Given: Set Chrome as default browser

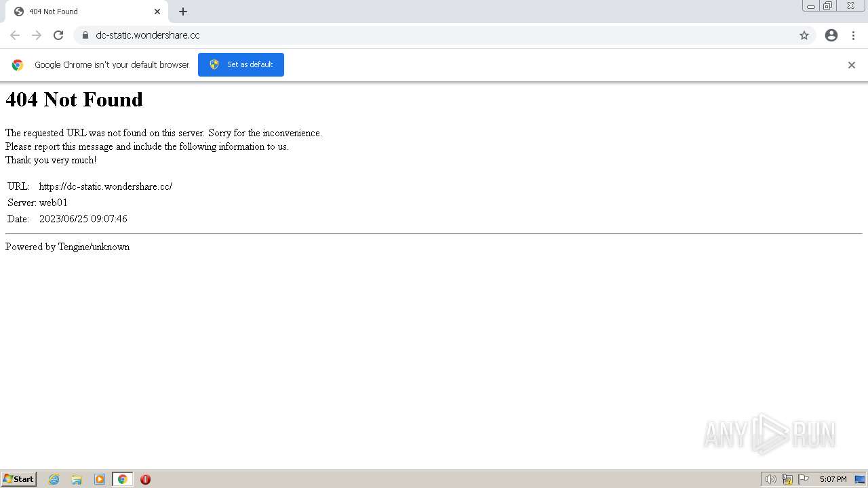Looking at the screenshot, I should (241, 64).
